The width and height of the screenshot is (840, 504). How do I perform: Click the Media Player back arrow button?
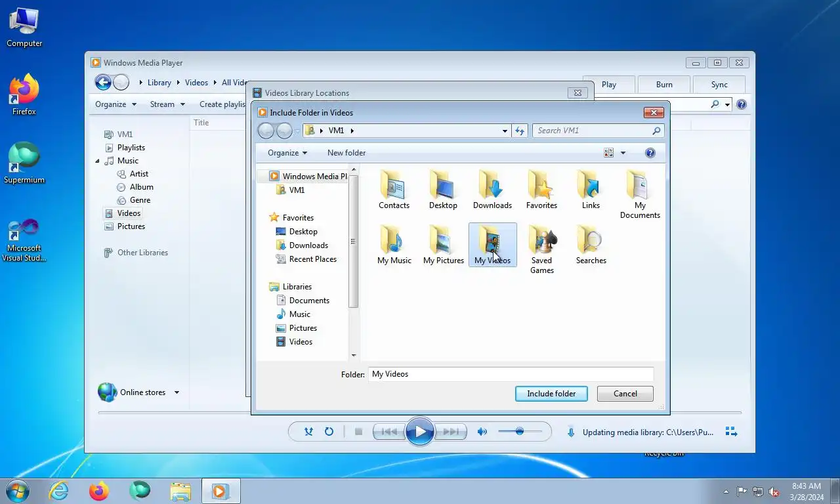(103, 82)
